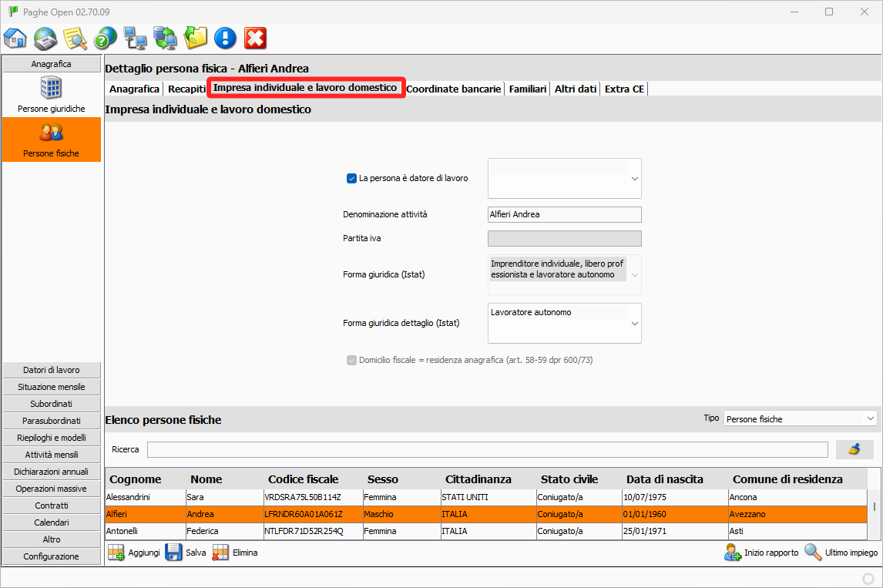The image size is (883, 588).
Task: Click the Salva button
Action: tap(186, 553)
